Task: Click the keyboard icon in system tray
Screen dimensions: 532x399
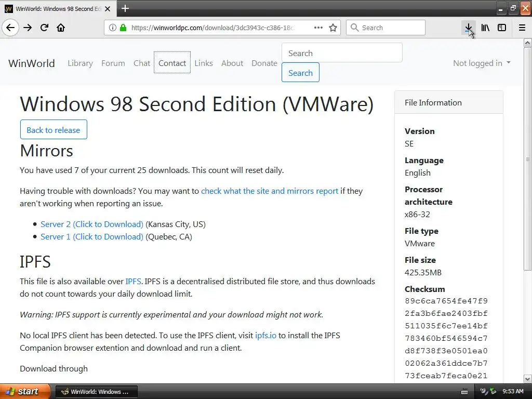Action: 464,392
